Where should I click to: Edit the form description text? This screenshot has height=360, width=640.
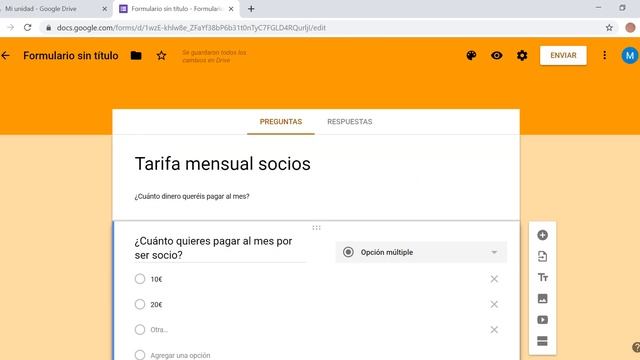pos(192,196)
